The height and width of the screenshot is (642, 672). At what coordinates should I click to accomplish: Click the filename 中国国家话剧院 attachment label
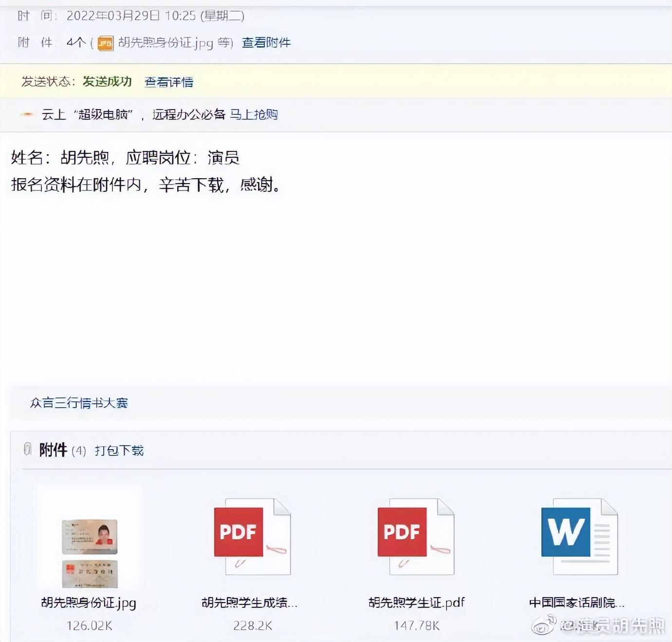point(577,603)
